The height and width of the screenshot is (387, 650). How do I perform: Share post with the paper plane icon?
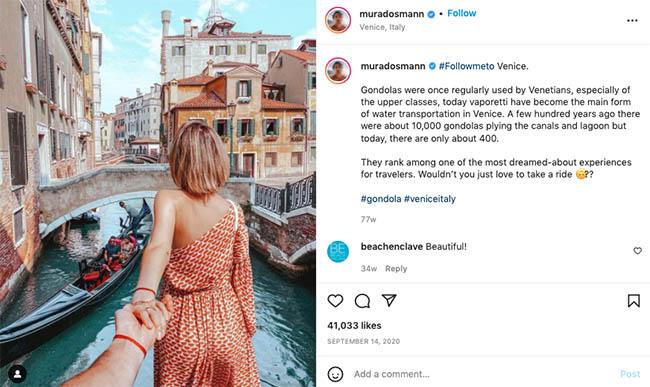389,300
